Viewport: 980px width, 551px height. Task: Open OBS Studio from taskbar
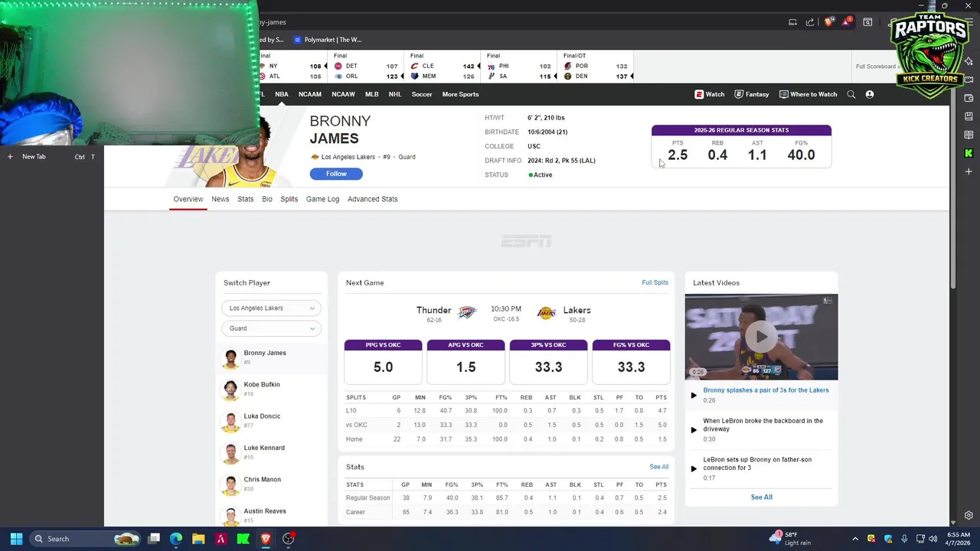(288, 539)
